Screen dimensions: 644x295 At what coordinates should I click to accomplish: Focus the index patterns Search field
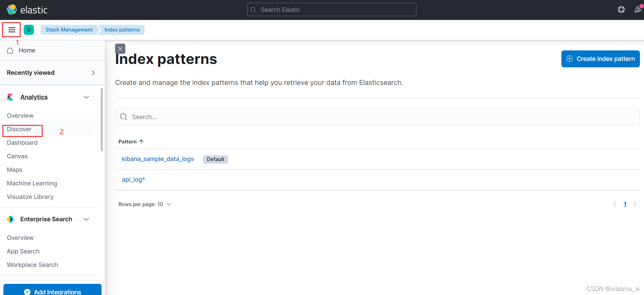point(377,117)
